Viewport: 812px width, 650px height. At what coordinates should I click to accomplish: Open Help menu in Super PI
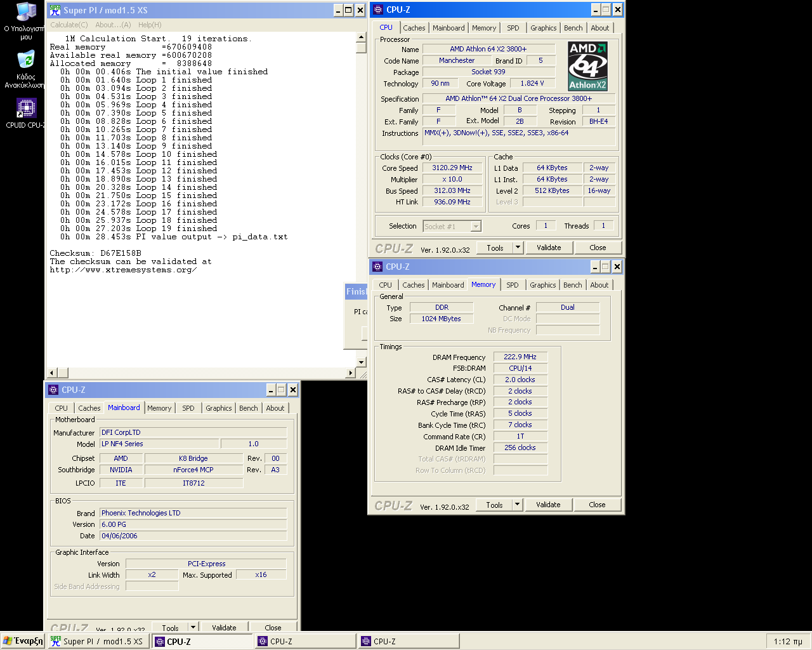click(x=150, y=25)
